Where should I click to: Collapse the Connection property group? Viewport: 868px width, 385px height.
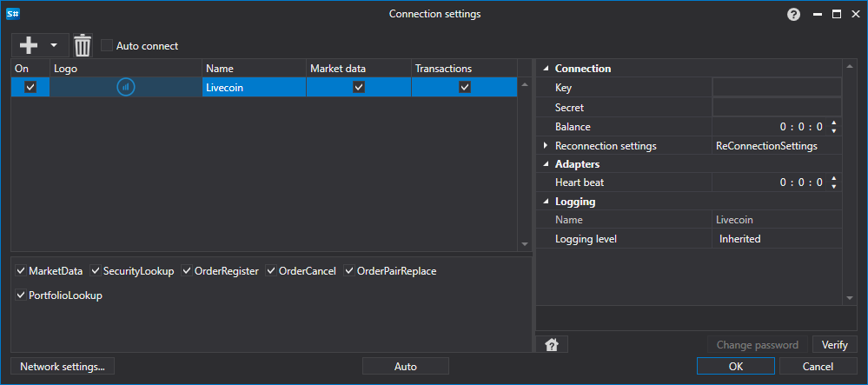point(546,69)
